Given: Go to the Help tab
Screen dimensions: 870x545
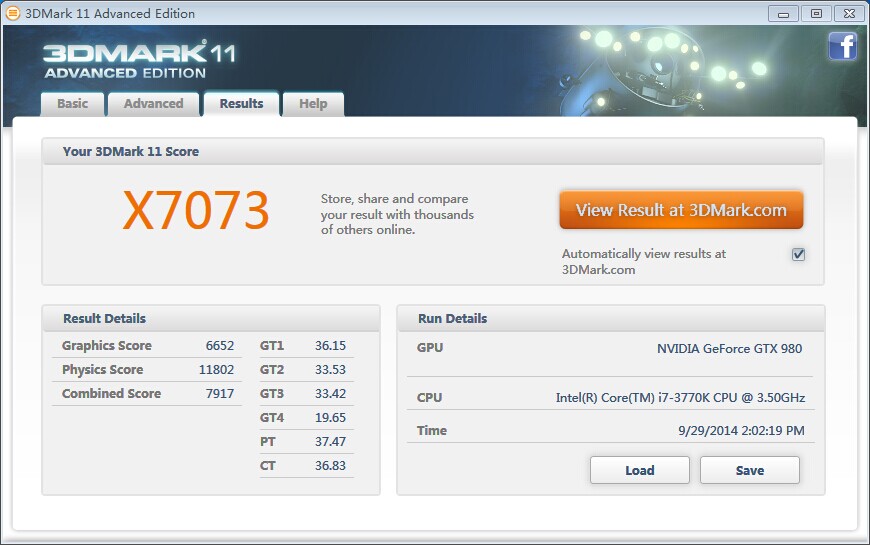Looking at the screenshot, I should (313, 104).
